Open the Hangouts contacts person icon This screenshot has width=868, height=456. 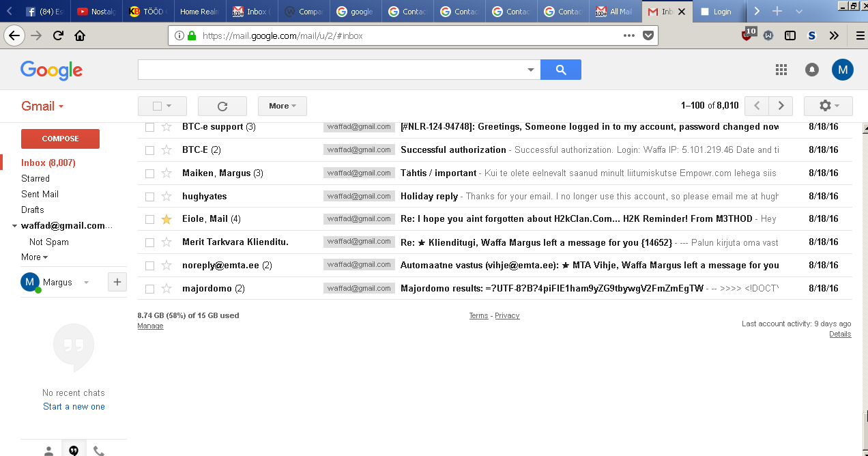48,451
